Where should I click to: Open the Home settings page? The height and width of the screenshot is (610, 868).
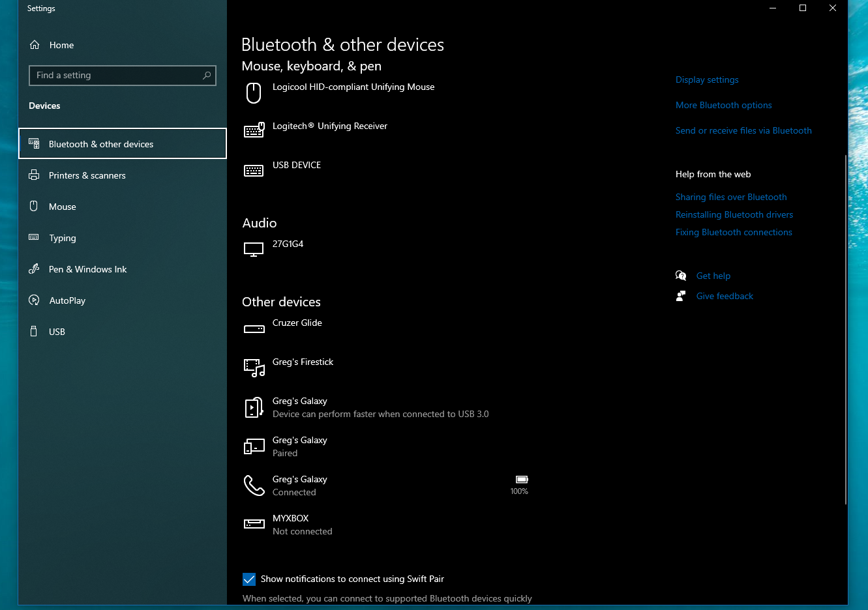[x=123, y=45]
